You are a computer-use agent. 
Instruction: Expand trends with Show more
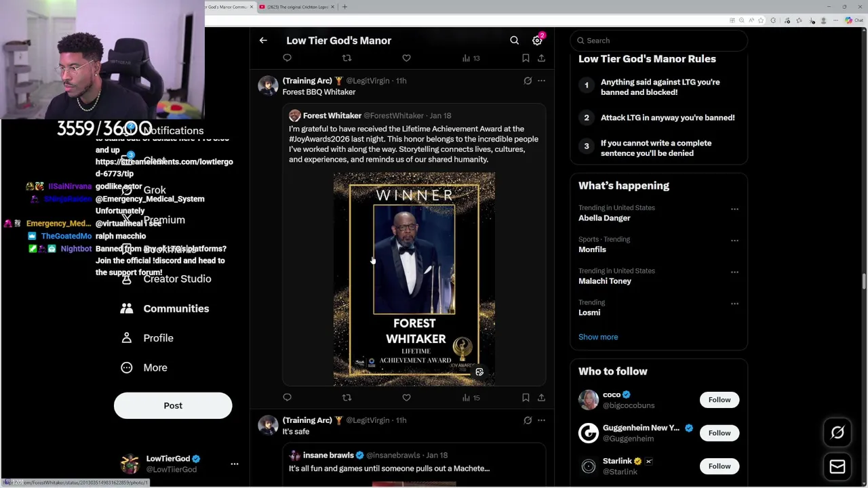[598, 337]
